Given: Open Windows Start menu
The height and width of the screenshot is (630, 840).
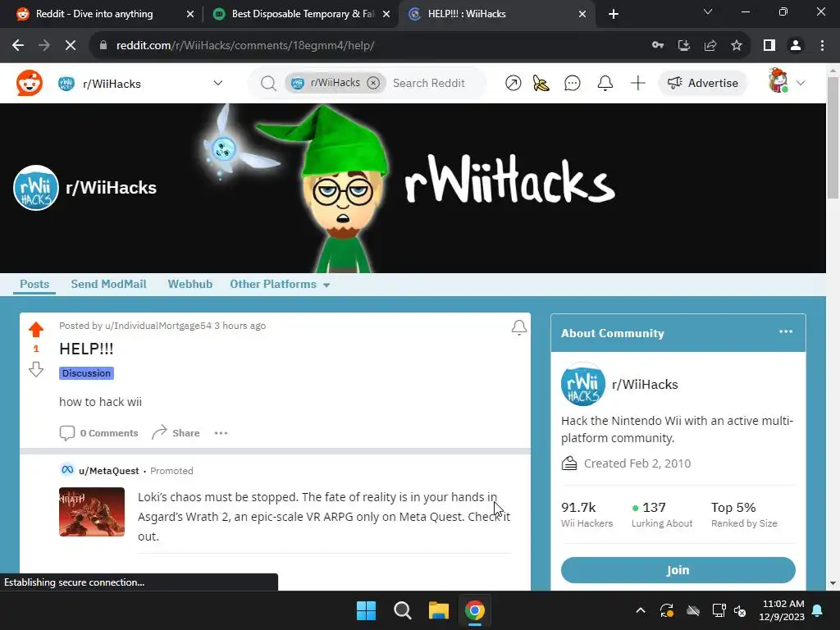Looking at the screenshot, I should tap(367, 610).
